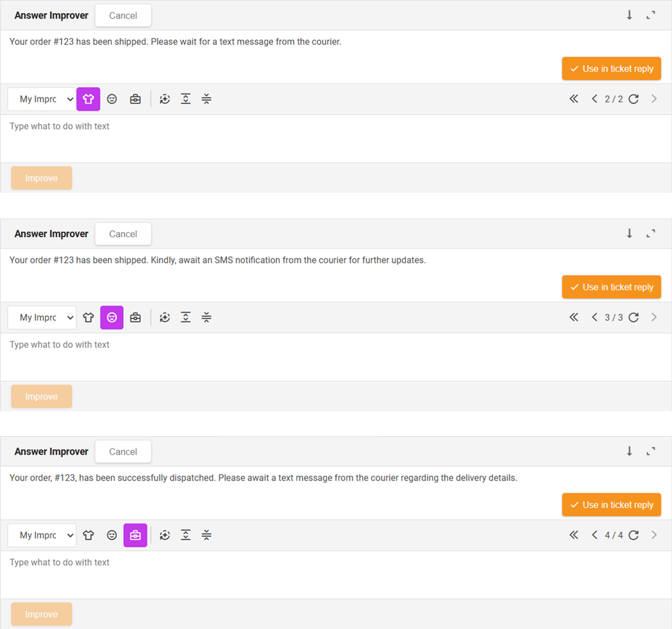This screenshot has height=629, width=672.
Task: Click the forward chevron after 4 / 4
Action: 654,535
